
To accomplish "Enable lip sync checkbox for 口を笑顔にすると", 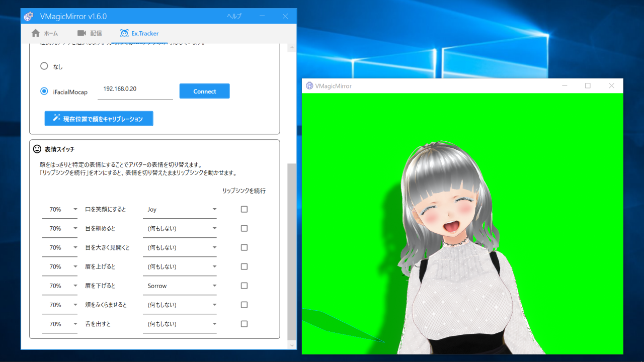I will tap(244, 209).
